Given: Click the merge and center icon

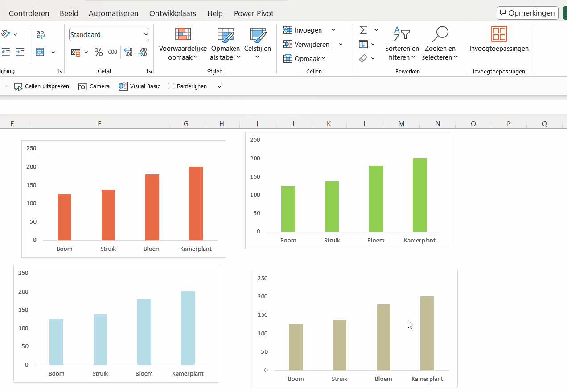Looking at the screenshot, I should (40, 52).
